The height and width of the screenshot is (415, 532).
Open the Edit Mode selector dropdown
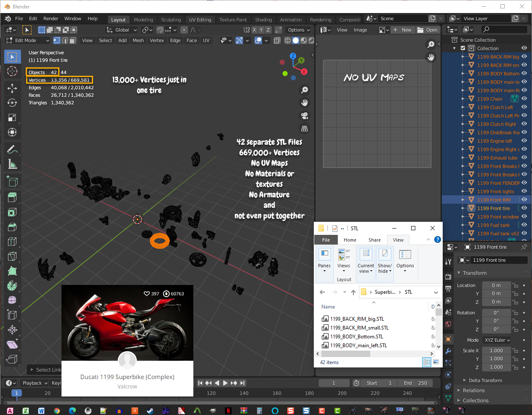[x=27, y=40]
